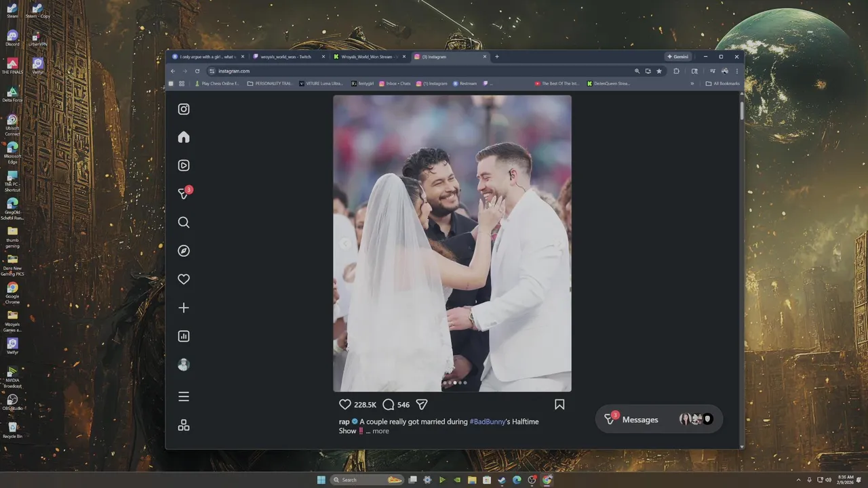Select the Ubisoft Connect desktop icon
868x488 pixels.
[12, 125]
